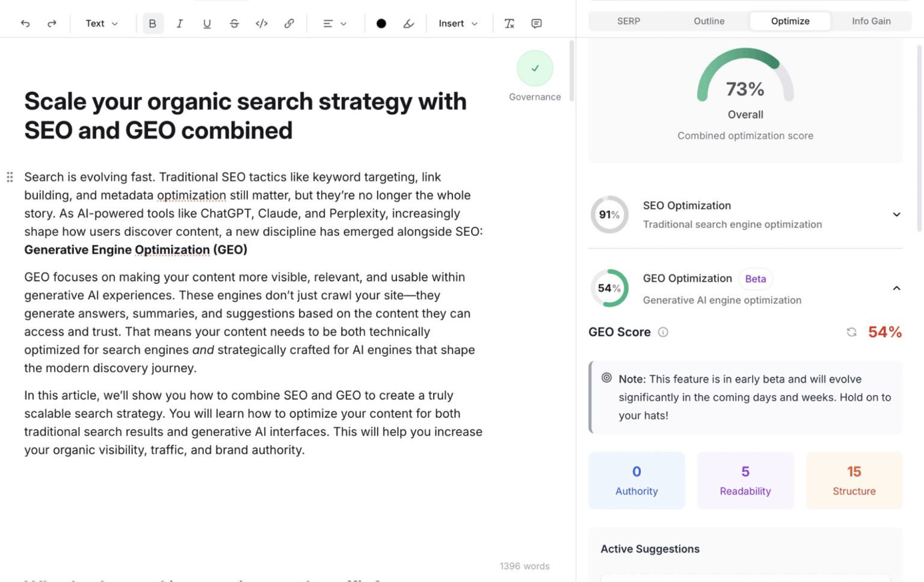The width and height of the screenshot is (924, 582).
Task: Refresh the GEO Score
Action: [x=851, y=332]
